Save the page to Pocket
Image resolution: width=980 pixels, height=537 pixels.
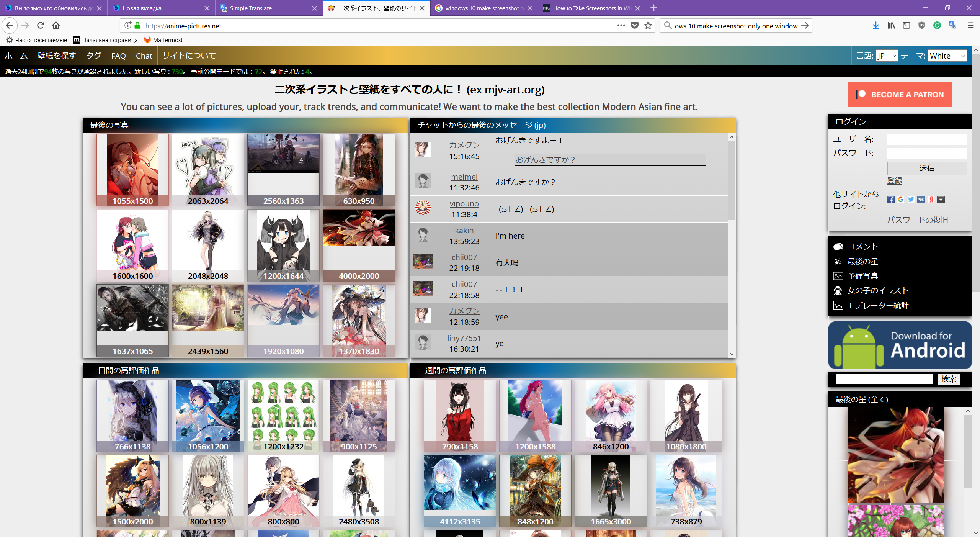coord(634,26)
